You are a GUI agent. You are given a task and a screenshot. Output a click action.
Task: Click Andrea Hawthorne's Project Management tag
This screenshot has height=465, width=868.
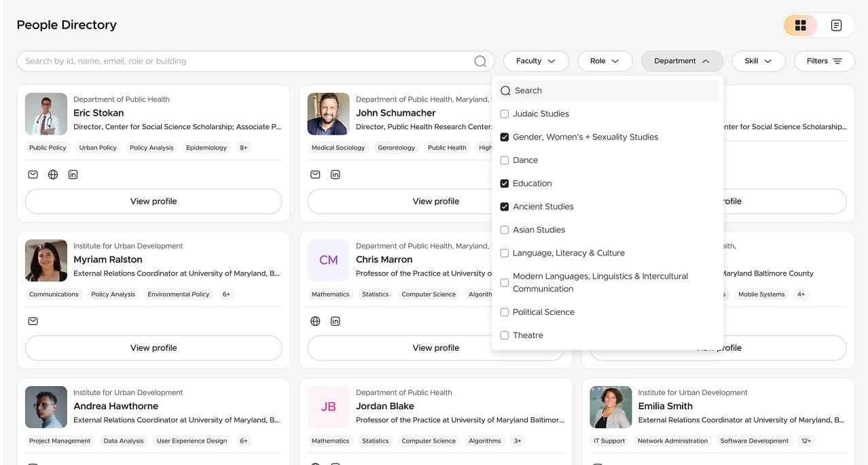tap(60, 441)
